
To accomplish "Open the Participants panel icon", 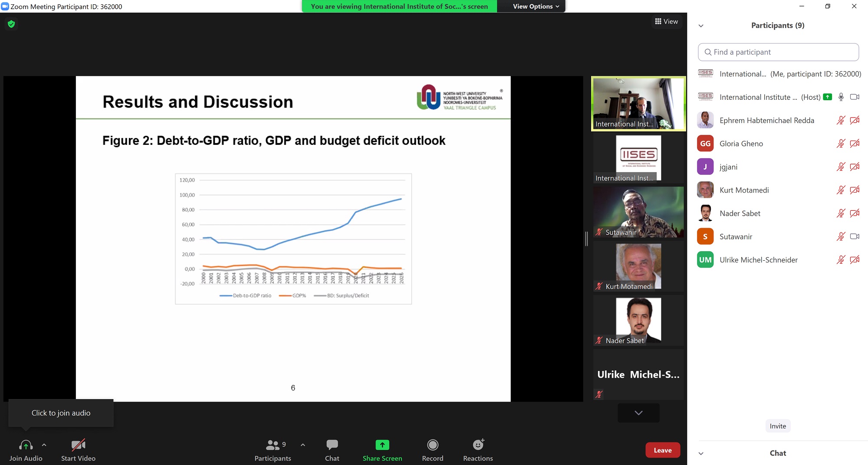I will (273, 445).
